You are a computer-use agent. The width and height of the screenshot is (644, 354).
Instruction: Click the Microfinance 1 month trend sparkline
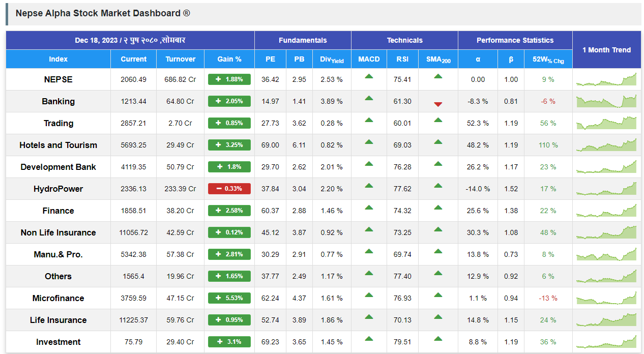click(x=606, y=298)
